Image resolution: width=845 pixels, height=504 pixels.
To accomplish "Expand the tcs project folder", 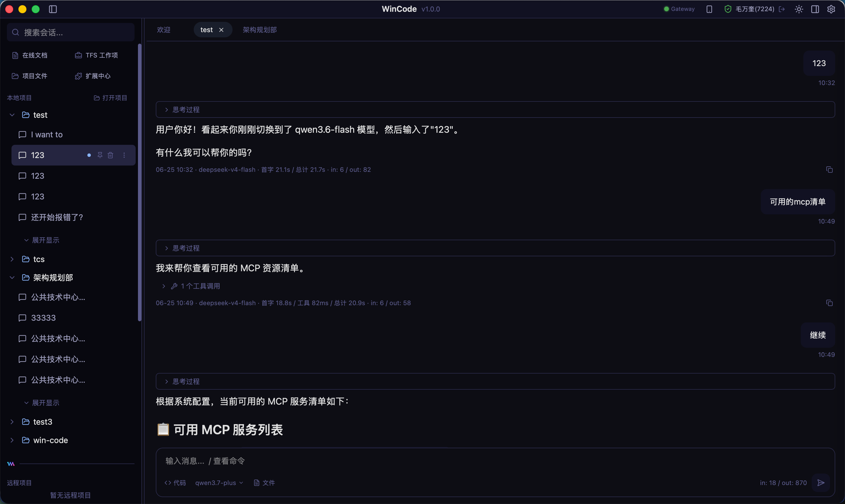I will (x=12, y=259).
